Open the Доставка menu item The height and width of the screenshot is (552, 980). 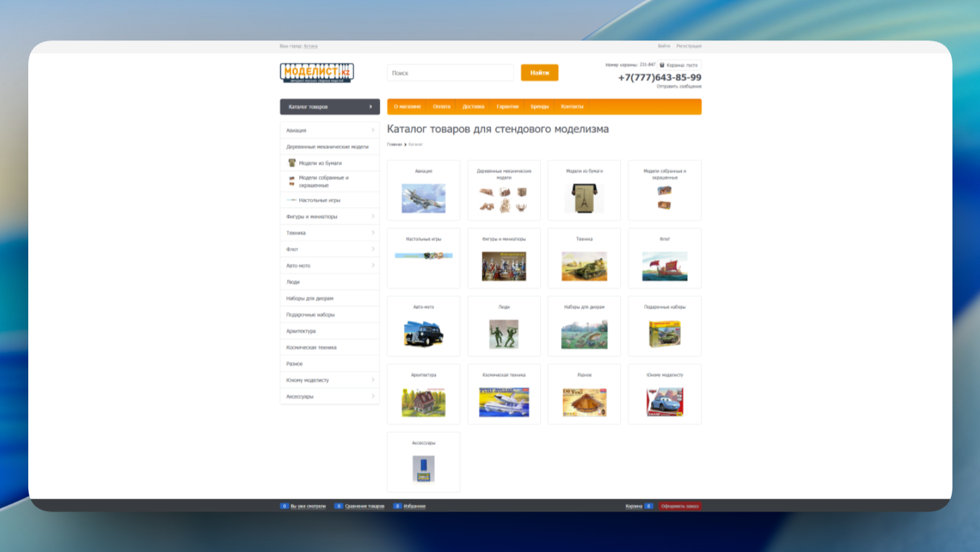pos(474,106)
